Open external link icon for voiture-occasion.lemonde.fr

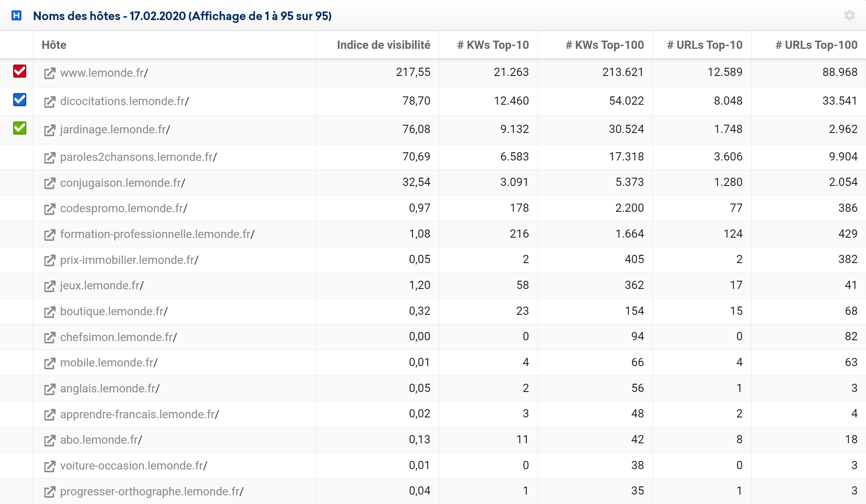click(50, 466)
